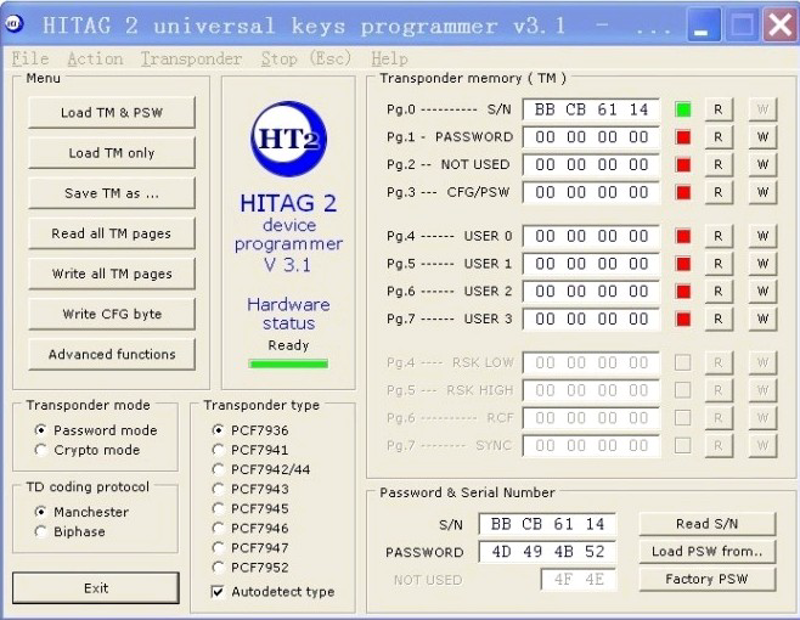800x620 pixels.
Task: Select PCF7936 transponder type
Action: [218, 430]
